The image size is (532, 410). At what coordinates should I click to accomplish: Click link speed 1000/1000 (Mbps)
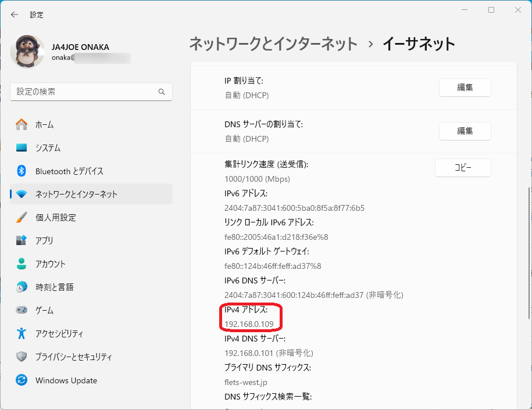click(x=257, y=179)
